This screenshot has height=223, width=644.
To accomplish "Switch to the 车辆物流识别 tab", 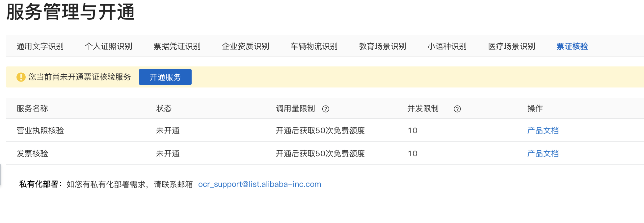I will pos(314,46).
